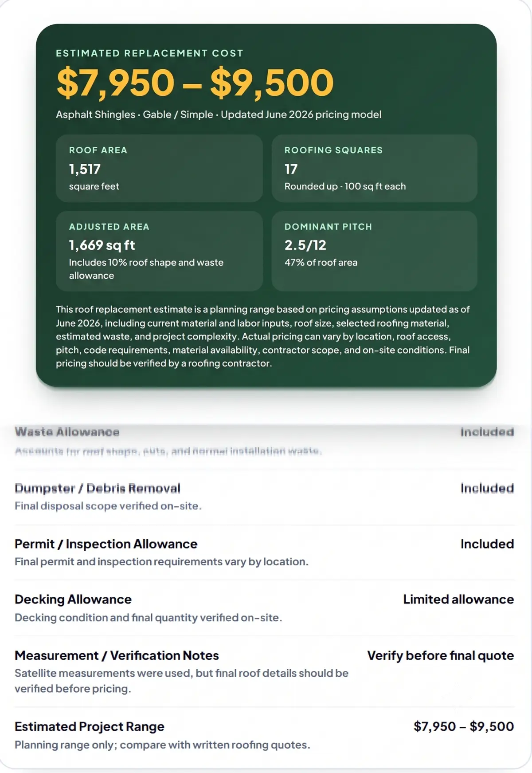Select the Waste Allowance row

264,442
